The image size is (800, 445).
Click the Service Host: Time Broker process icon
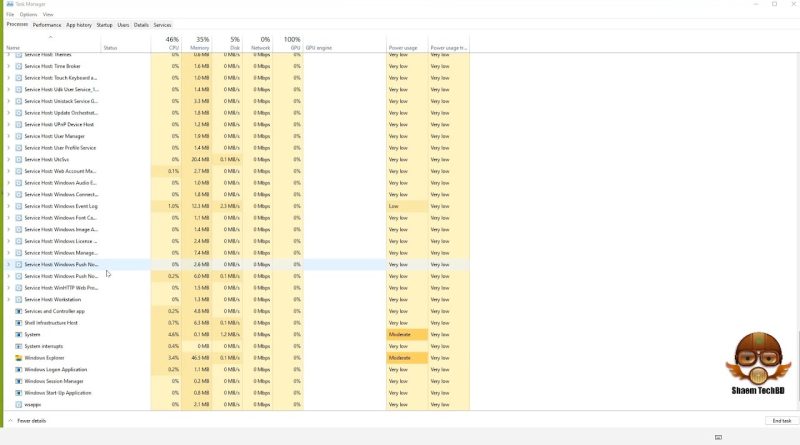19,66
